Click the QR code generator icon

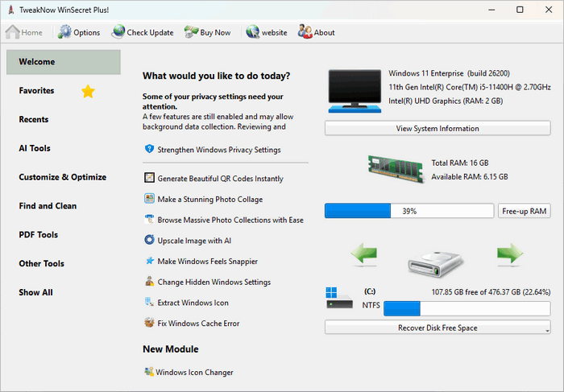149,178
